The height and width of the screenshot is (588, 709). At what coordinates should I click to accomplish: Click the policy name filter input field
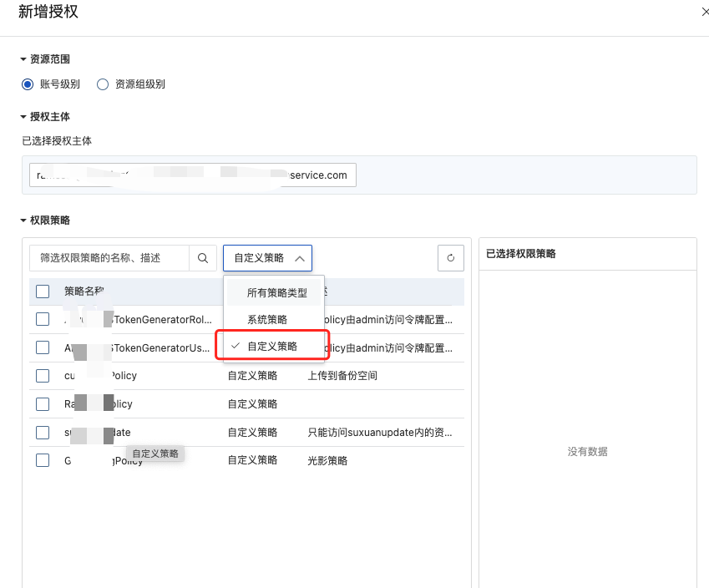(109, 258)
